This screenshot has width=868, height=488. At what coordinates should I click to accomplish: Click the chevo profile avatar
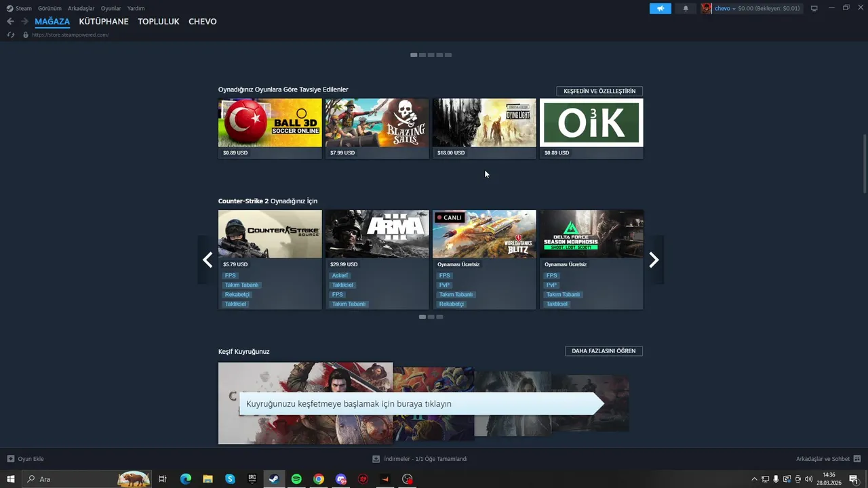707,8
